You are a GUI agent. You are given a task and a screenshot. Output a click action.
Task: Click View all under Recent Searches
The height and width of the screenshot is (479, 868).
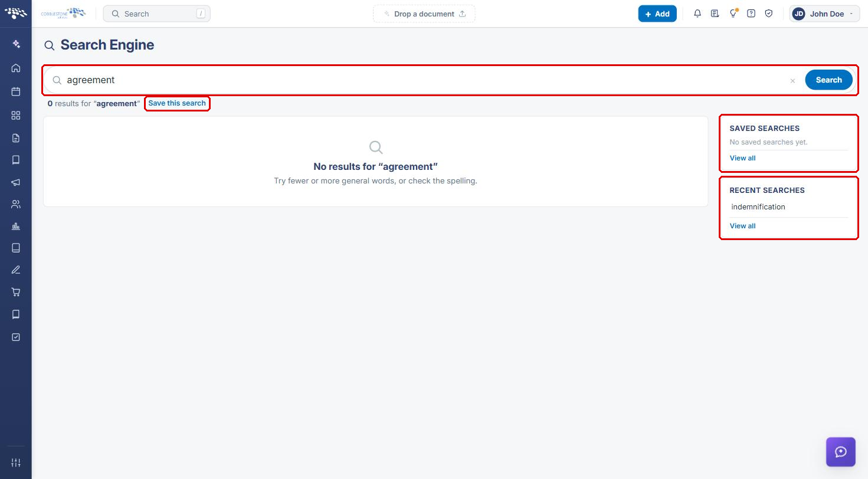pos(742,226)
